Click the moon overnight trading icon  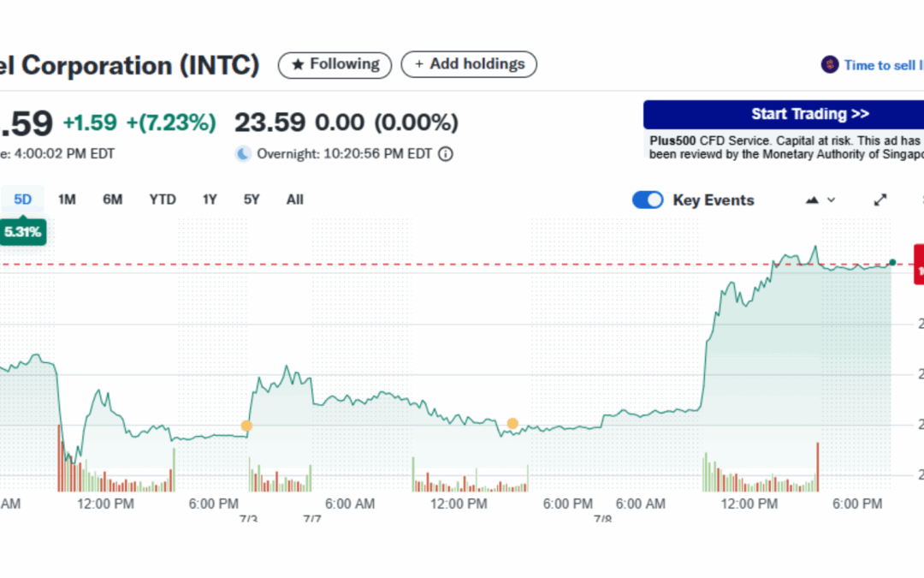coord(243,154)
